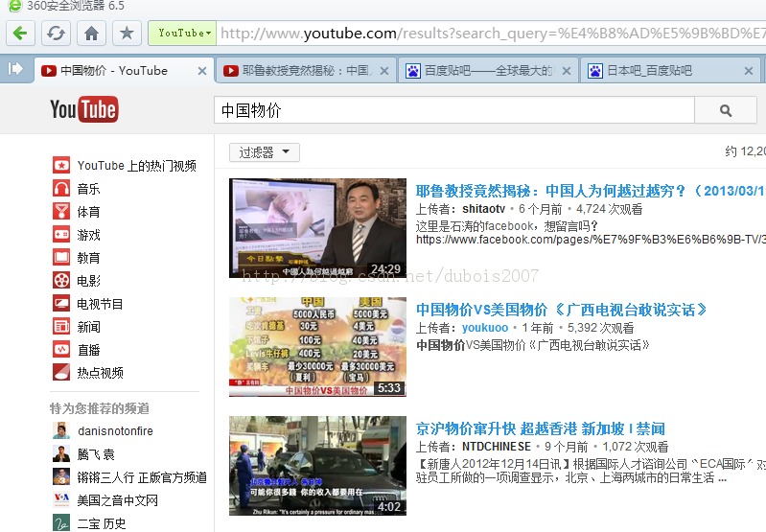Click the danisnotonfire channel avatar

61,430
